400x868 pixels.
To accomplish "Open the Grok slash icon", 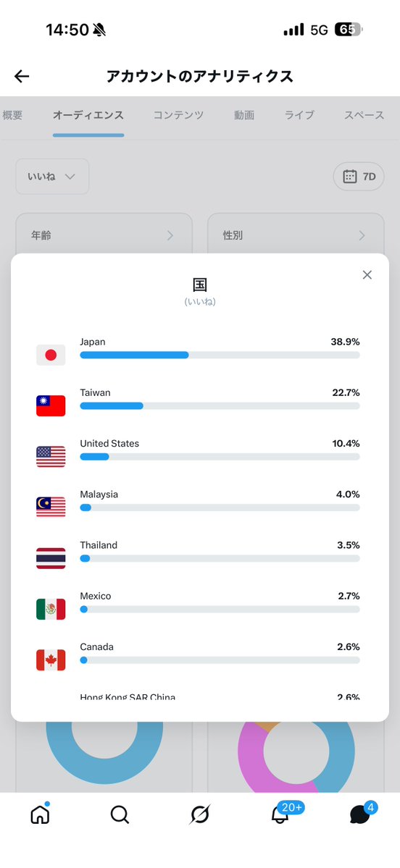I will tap(200, 814).
